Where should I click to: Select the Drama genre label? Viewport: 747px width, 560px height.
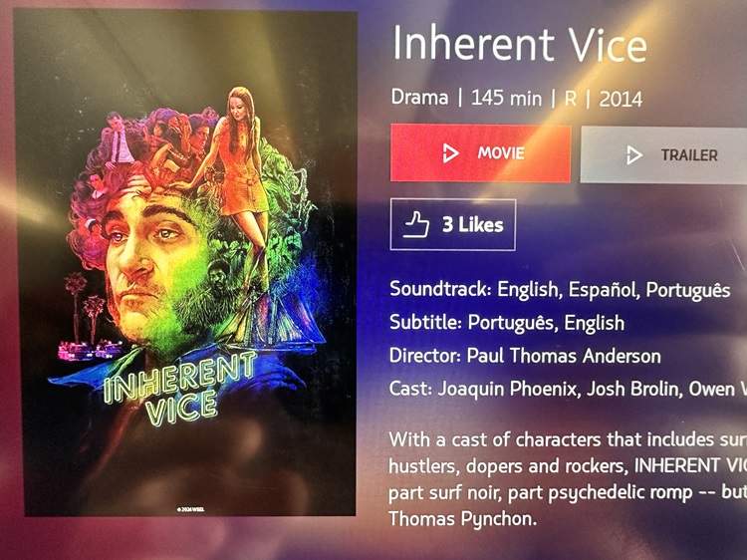[x=419, y=98]
